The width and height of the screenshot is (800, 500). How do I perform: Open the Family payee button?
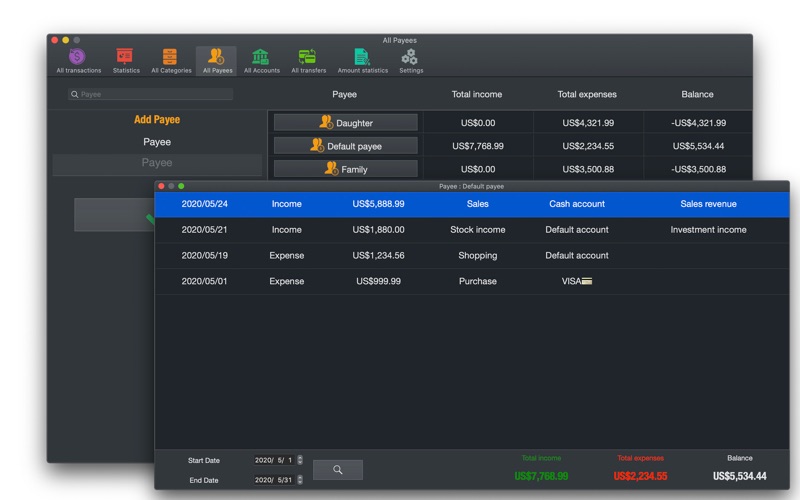(x=345, y=169)
